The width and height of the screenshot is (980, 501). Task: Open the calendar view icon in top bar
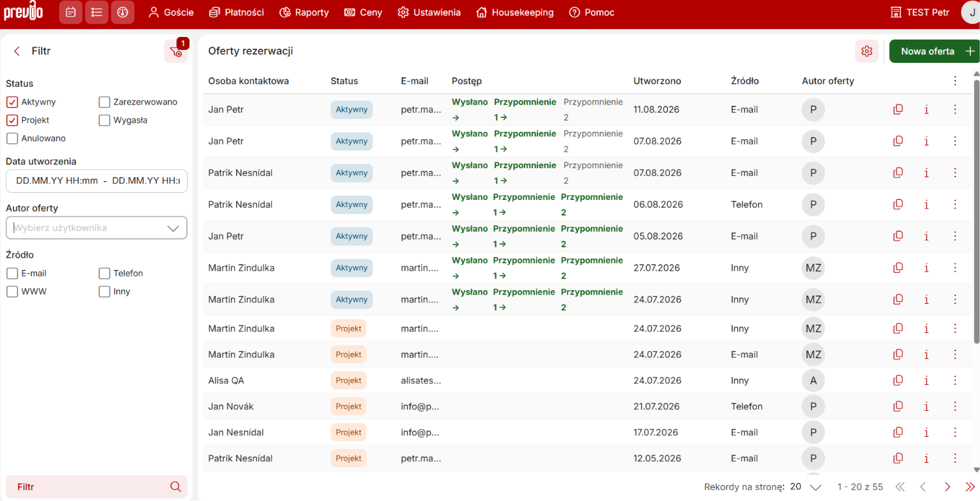pyautogui.click(x=71, y=12)
